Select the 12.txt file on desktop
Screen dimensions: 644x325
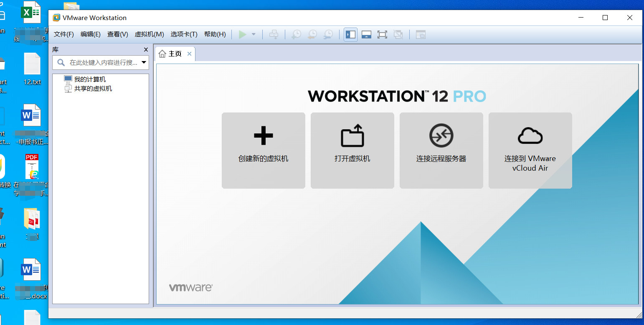[x=32, y=69]
